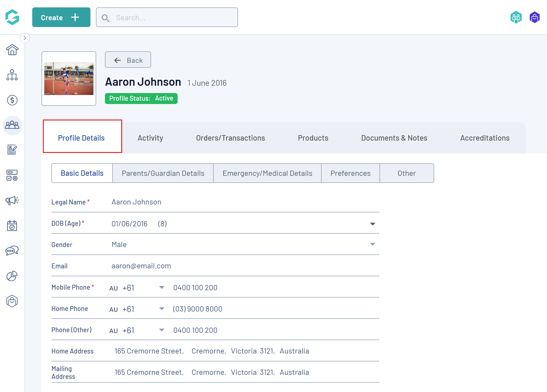This screenshot has width=547, height=392.
Task: Open the registration form pencil sidebar icon
Action: pyautogui.click(x=12, y=150)
